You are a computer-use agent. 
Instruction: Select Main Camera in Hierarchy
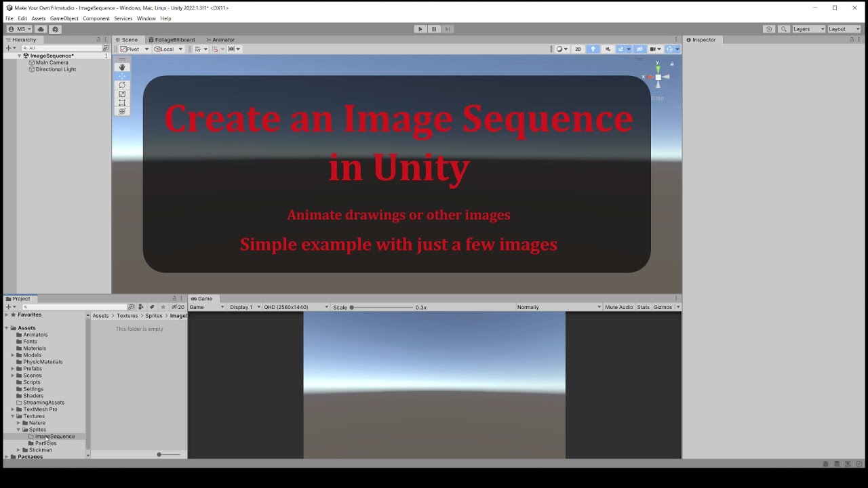coord(52,62)
